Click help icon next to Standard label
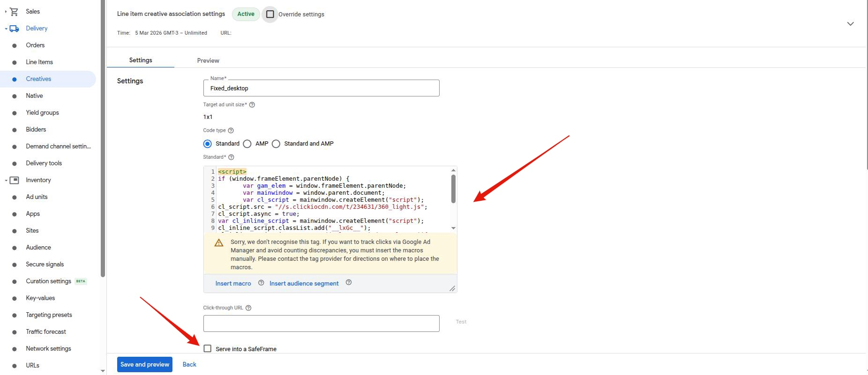Viewport: 868px width, 375px height. click(231, 157)
